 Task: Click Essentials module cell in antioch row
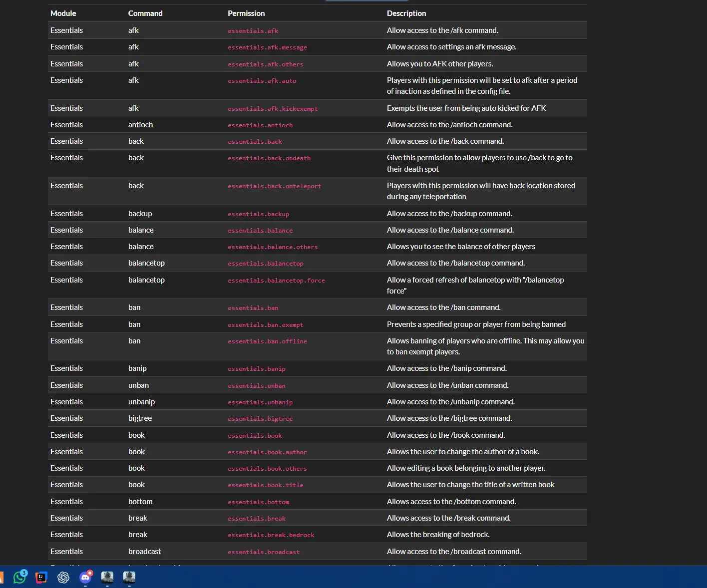66,125
